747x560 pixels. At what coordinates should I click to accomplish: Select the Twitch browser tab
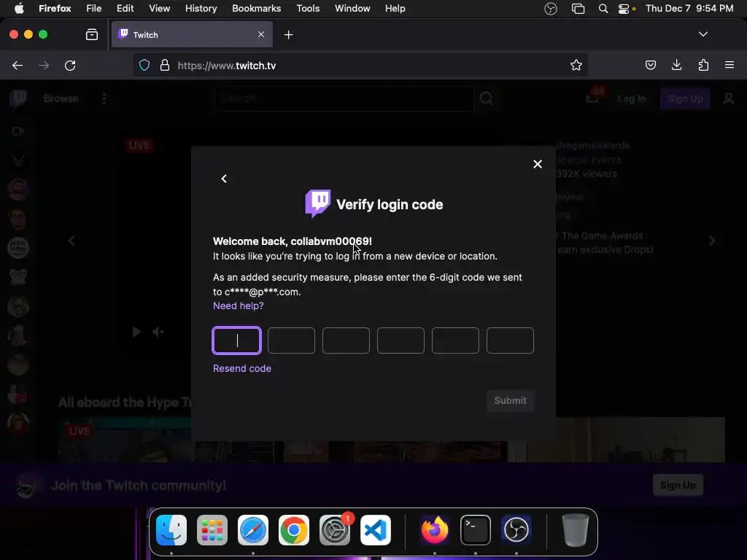[192, 34]
